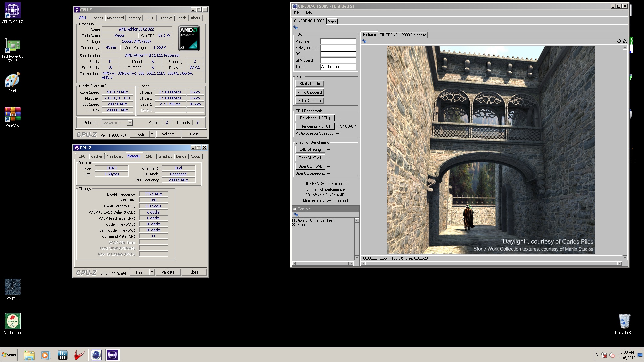Switch to CINEBENCH 2003 Database tab

(403, 35)
